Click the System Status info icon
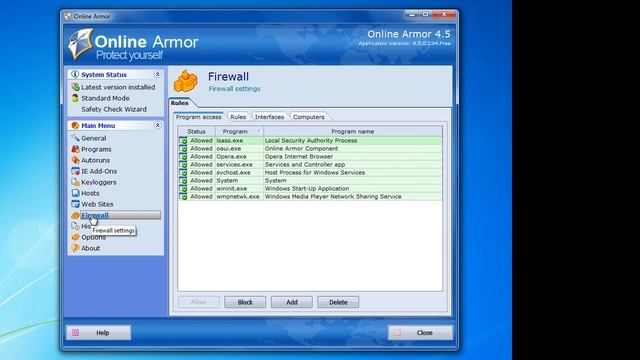The width and height of the screenshot is (640, 360). pyautogui.click(x=75, y=74)
